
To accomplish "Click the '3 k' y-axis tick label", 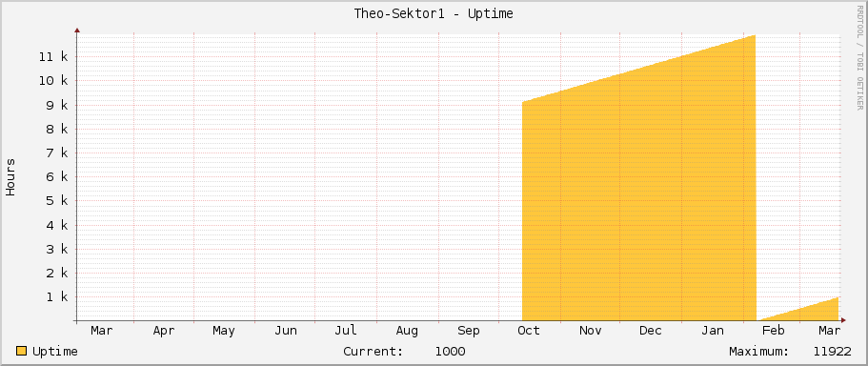I will [56, 249].
